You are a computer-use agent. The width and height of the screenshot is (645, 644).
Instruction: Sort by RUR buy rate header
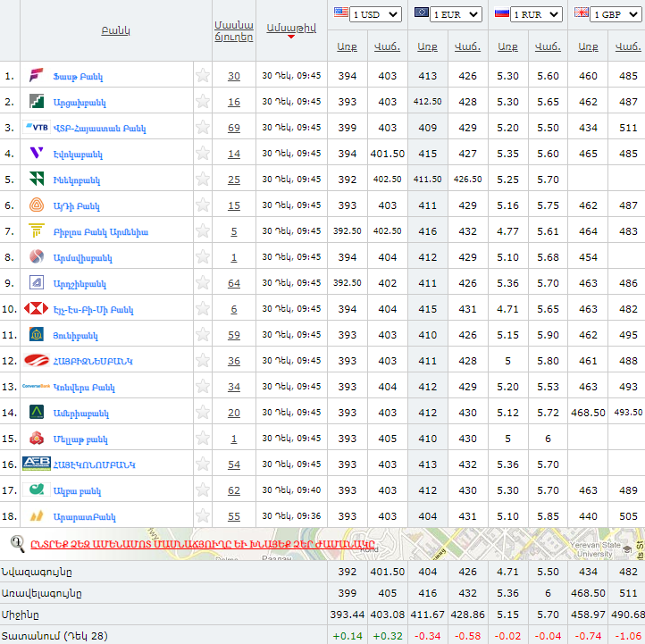507,46
